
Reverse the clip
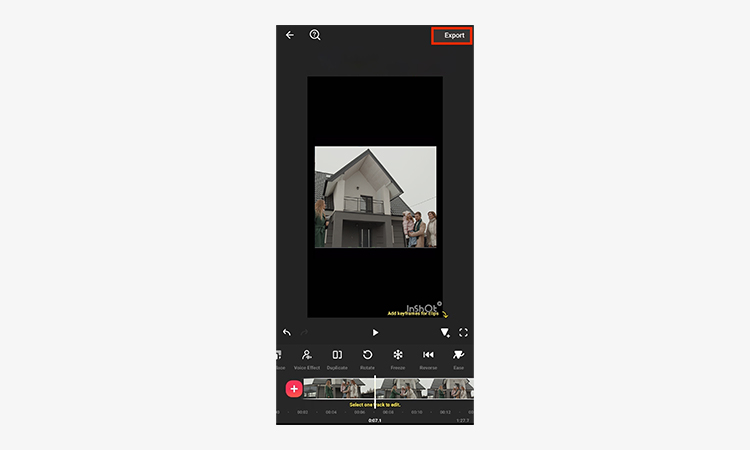(428, 359)
